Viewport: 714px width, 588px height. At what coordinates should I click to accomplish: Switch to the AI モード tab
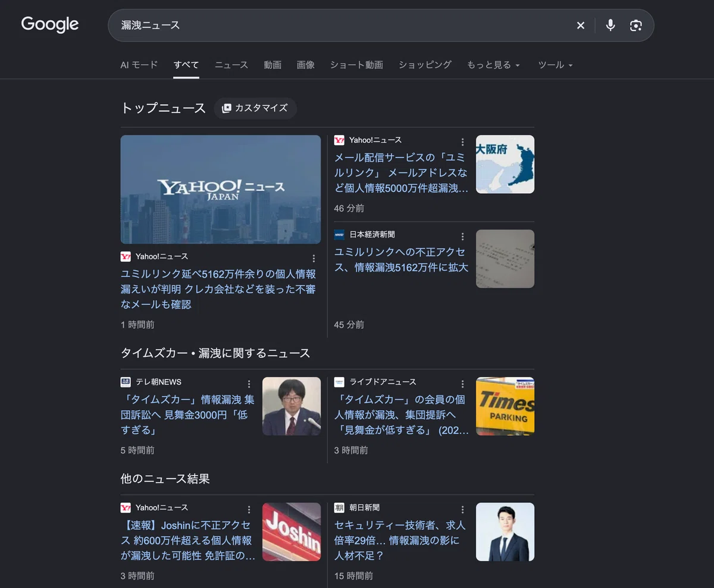(139, 65)
